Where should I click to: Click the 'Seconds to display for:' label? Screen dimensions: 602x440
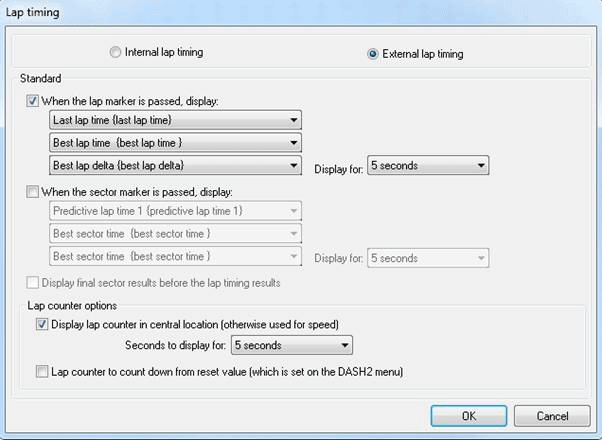175,346
